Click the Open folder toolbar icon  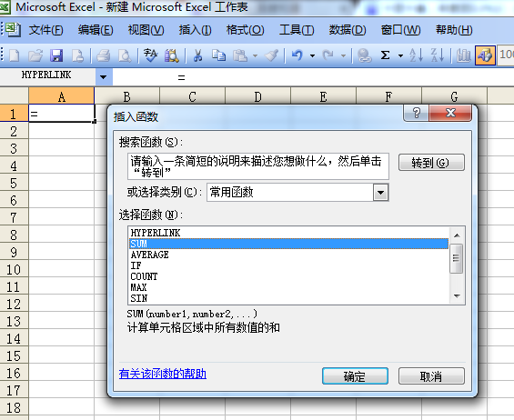[35, 55]
